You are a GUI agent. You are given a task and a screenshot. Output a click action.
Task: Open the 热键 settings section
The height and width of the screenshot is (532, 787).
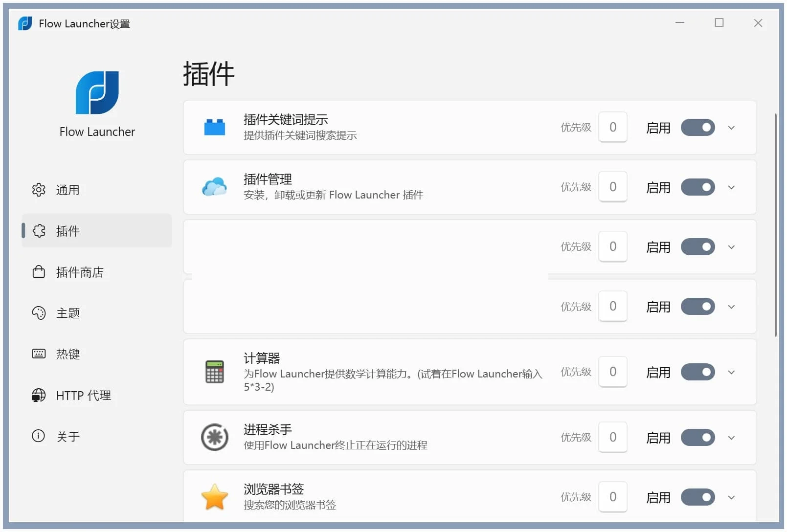(x=68, y=354)
